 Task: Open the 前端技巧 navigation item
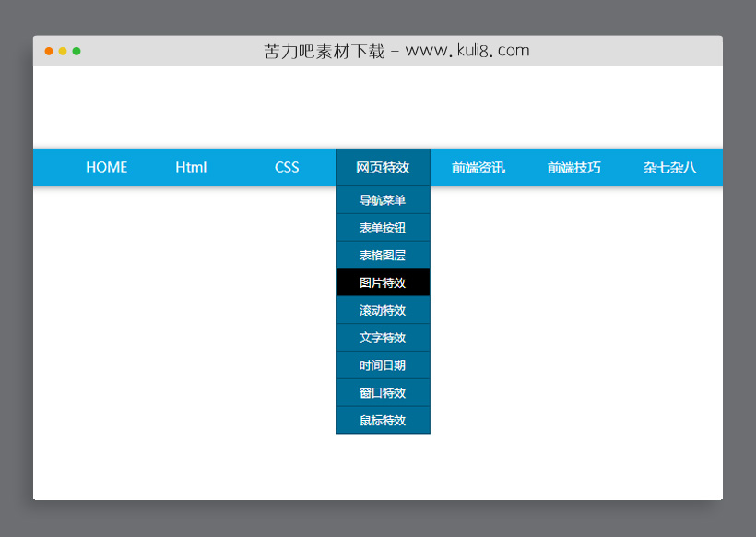(573, 167)
